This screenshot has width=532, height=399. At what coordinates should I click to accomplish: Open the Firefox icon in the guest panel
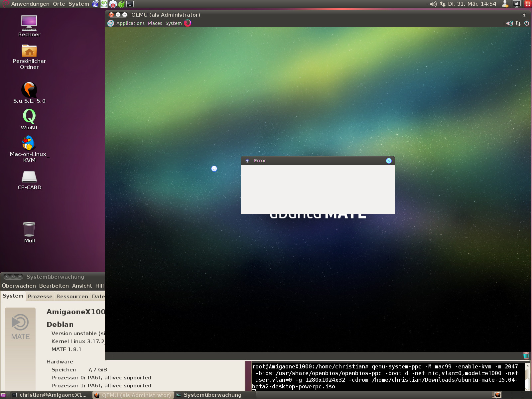point(188,23)
